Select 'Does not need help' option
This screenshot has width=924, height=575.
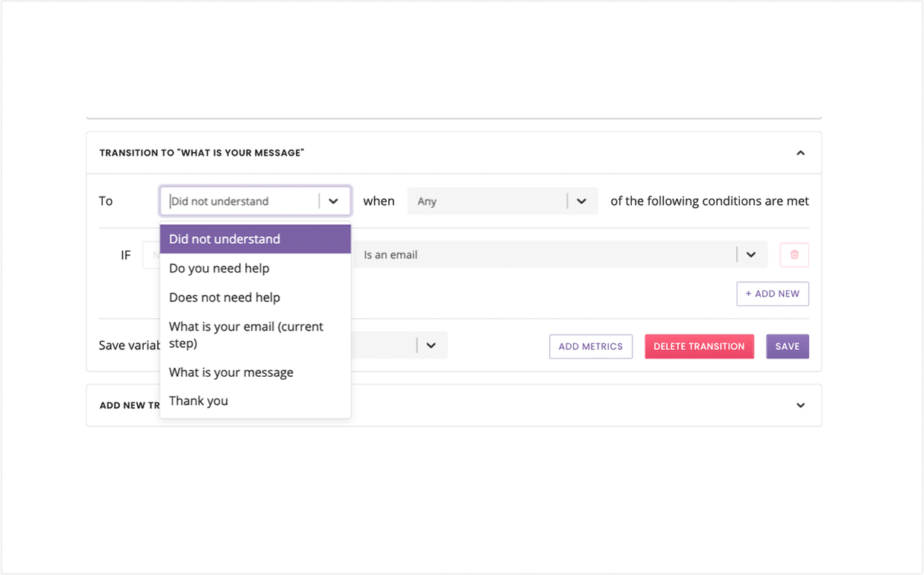[256, 297]
